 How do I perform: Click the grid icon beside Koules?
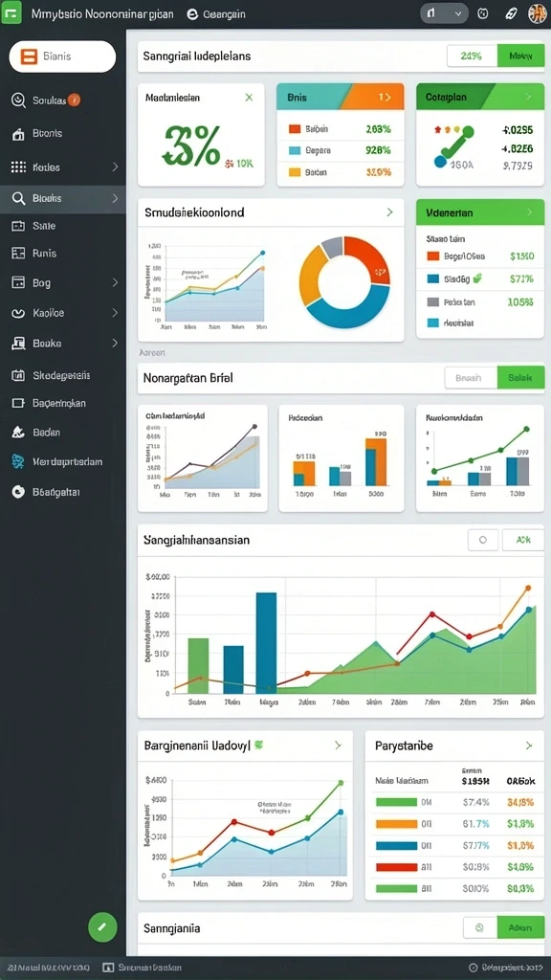pos(19,167)
